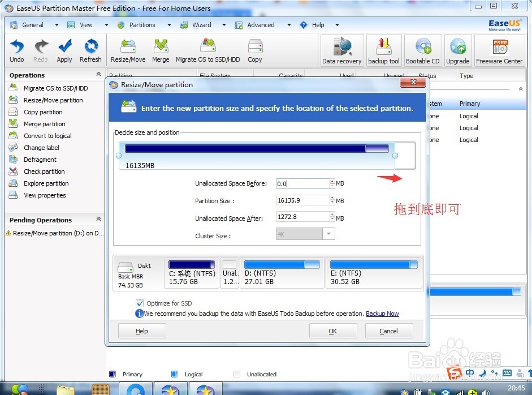Image resolution: width=532 pixels, height=395 pixels.
Task: Adjust the Unallocated Space After spinner
Action: [x=332, y=217]
